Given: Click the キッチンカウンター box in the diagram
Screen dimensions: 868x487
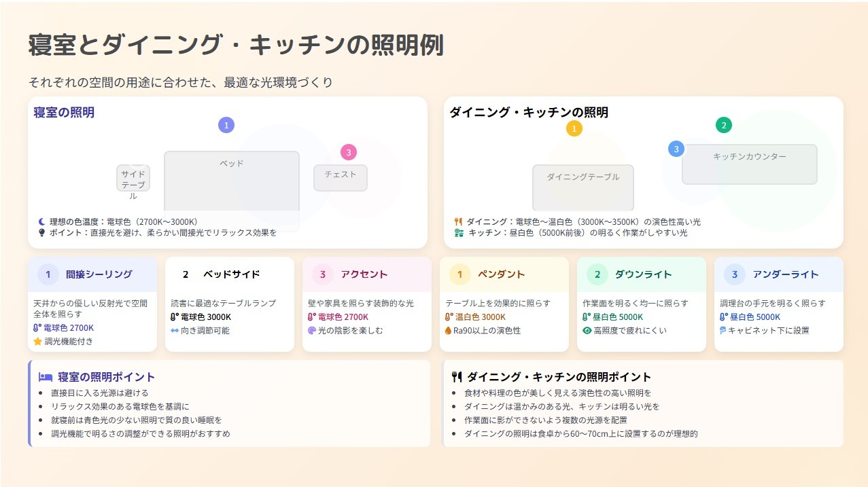Looking at the screenshot, I should point(750,164).
